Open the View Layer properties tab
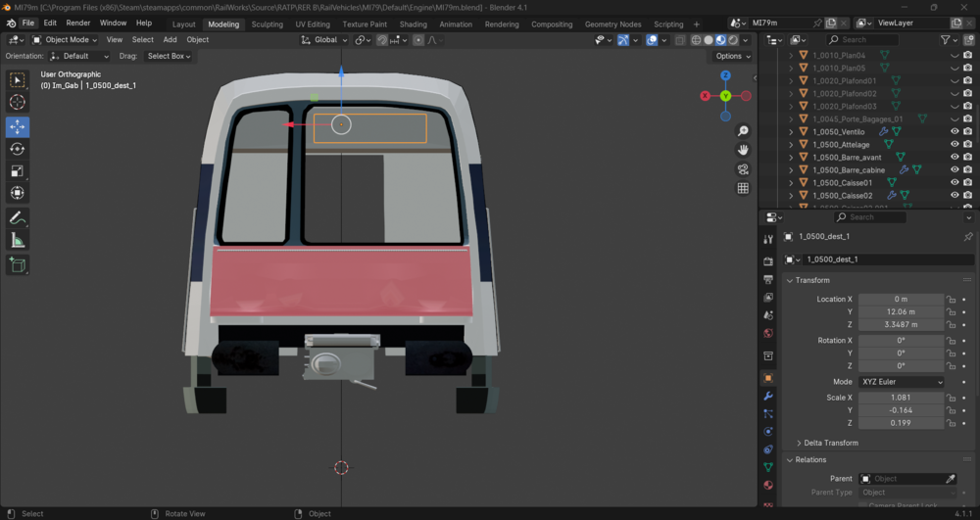This screenshot has width=980, height=520. pyautogui.click(x=768, y=297)
